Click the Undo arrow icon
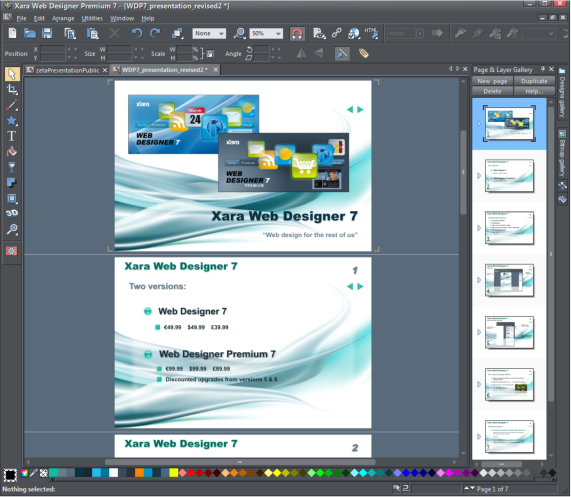Image resolution: width=571 pixels, height=497 pixels. 137,33
